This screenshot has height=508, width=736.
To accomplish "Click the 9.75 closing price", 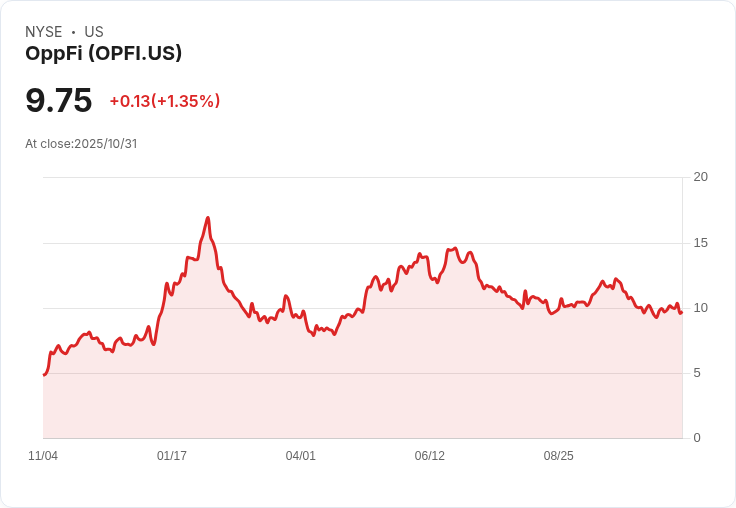I will [x=58, y=100].
